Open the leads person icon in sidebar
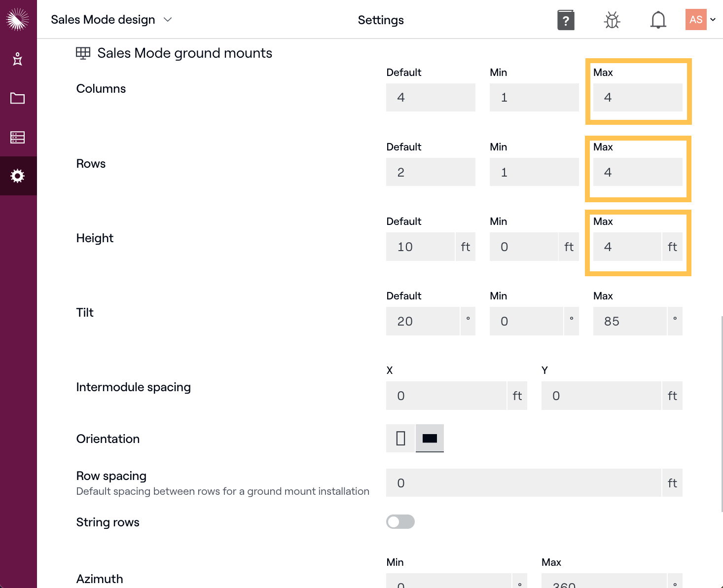Screen dimensions: 723x588 pos(18,59)
